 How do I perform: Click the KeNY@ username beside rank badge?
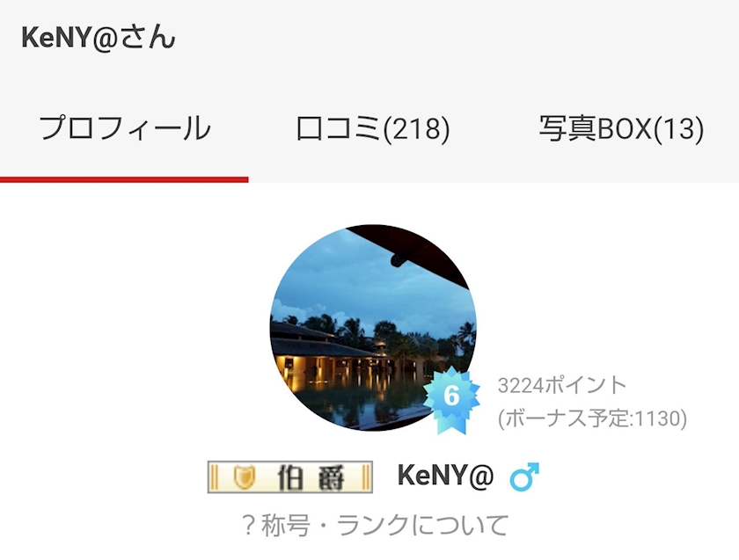(445, 476)
